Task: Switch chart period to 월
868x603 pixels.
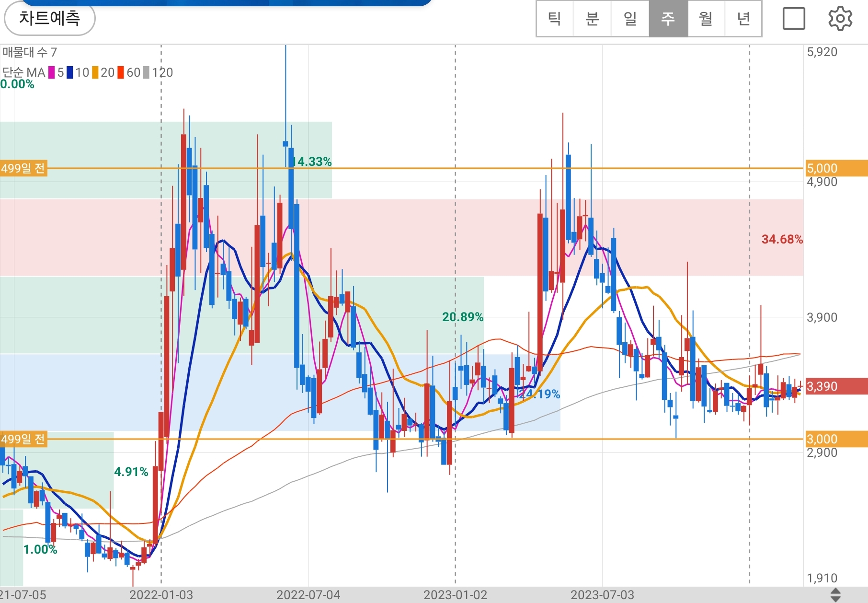Action: pos(706,19)
